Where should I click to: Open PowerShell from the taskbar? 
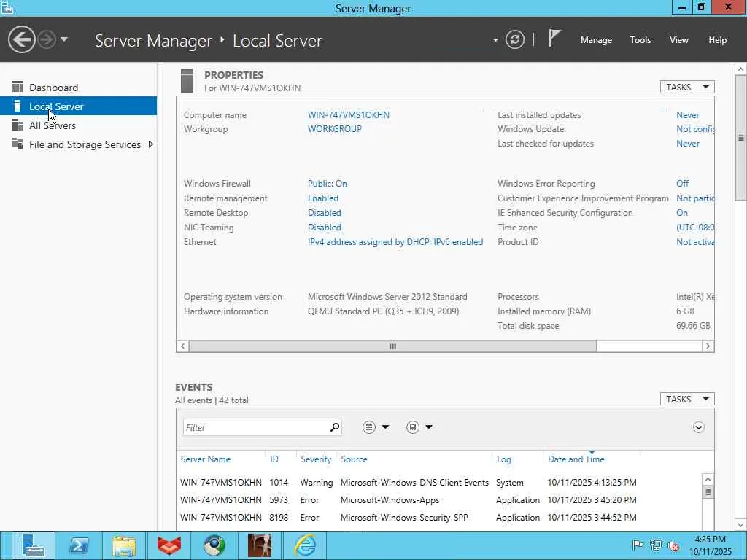coord(79,545)
